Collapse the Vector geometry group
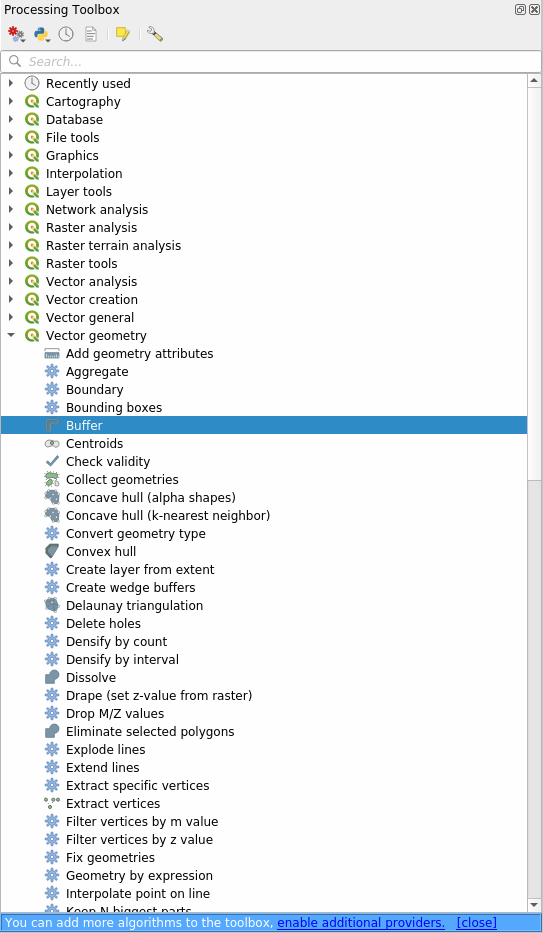This screenshot has height=933, width=543. pos(11,336)
